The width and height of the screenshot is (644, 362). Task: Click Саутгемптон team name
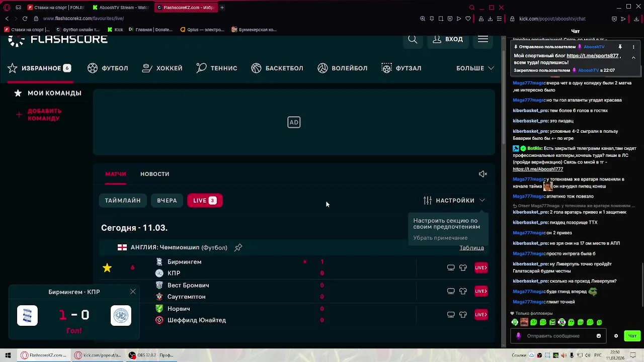(186, 297)
